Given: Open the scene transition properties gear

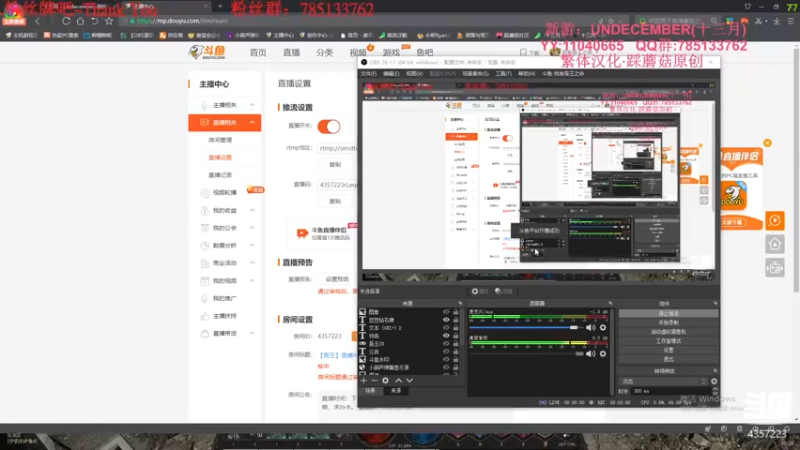Looking at the screenshot, I should pos(714,381).
